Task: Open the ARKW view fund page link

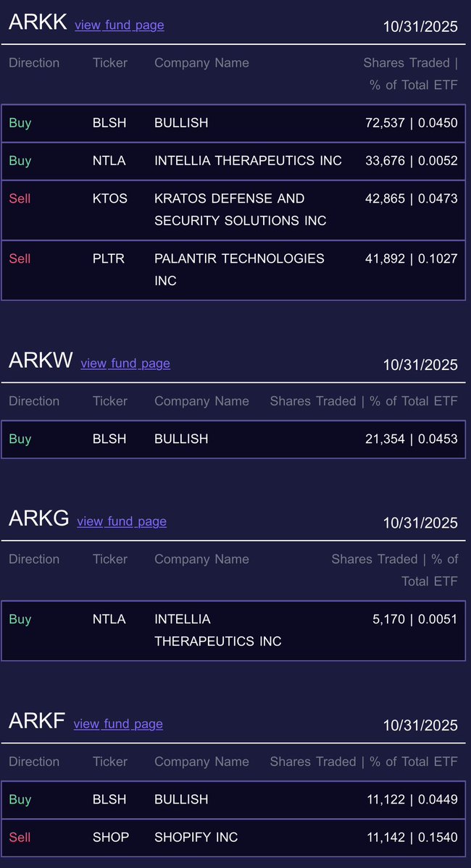Action: point(125,363)
